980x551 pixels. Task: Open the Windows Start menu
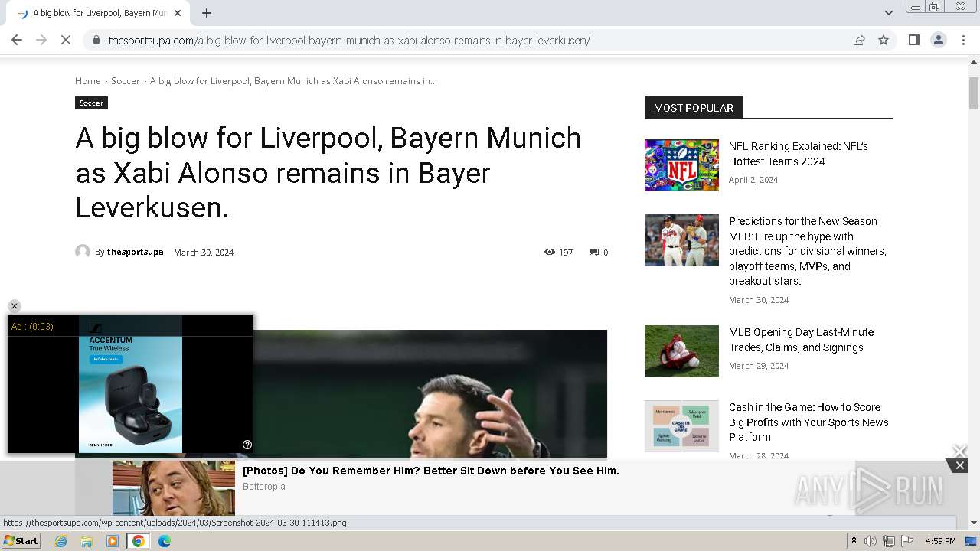point(21,541)
